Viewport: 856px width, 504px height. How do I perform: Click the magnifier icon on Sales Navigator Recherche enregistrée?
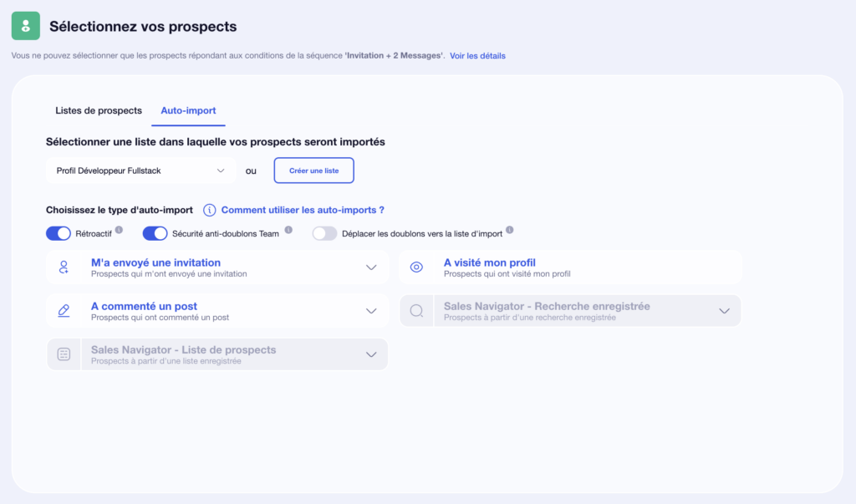point(417,309)
